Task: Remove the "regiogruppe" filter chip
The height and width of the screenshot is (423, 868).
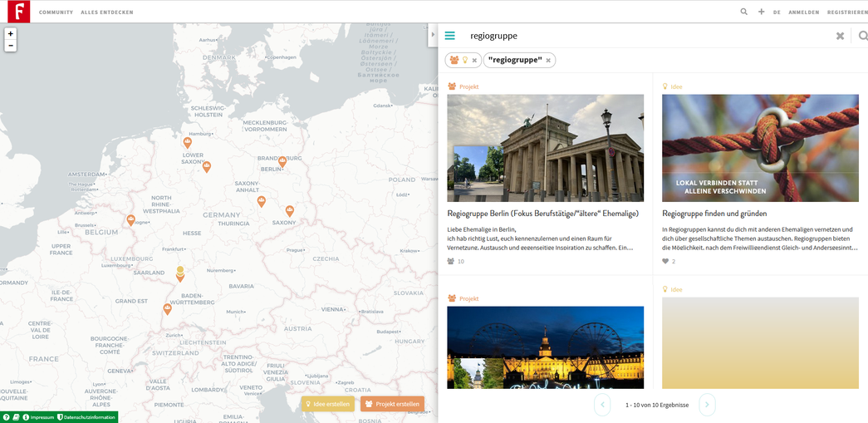Action: (548, 61)
